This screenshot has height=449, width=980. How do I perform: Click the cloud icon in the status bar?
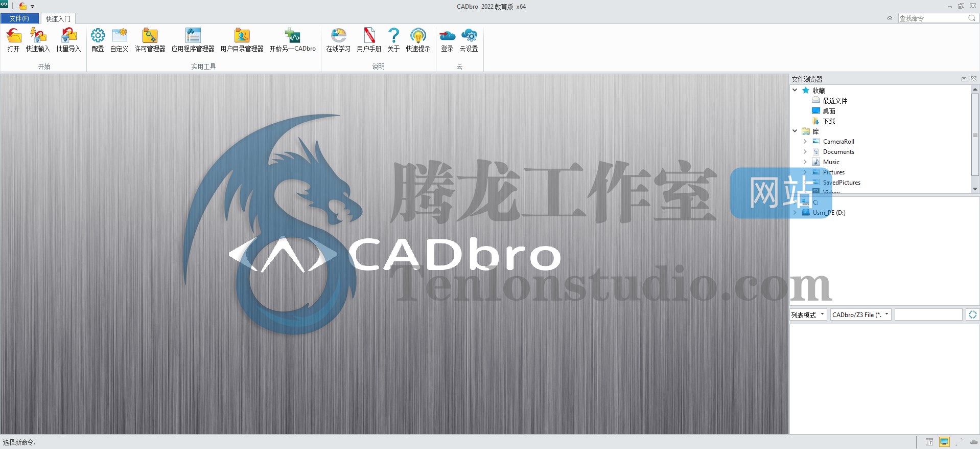coord(974,442)
